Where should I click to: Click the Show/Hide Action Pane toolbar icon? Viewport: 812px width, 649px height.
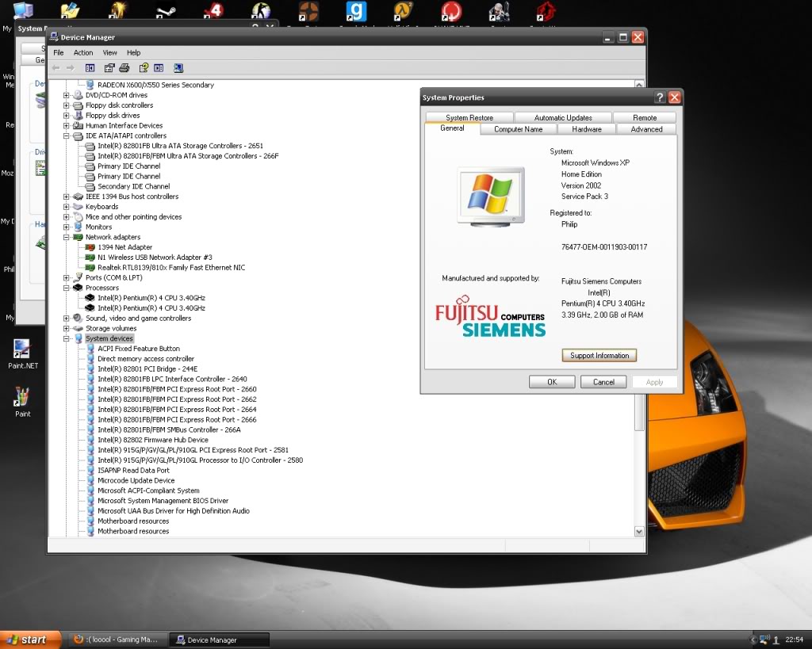pyautogui.click(x=159, y=68)
